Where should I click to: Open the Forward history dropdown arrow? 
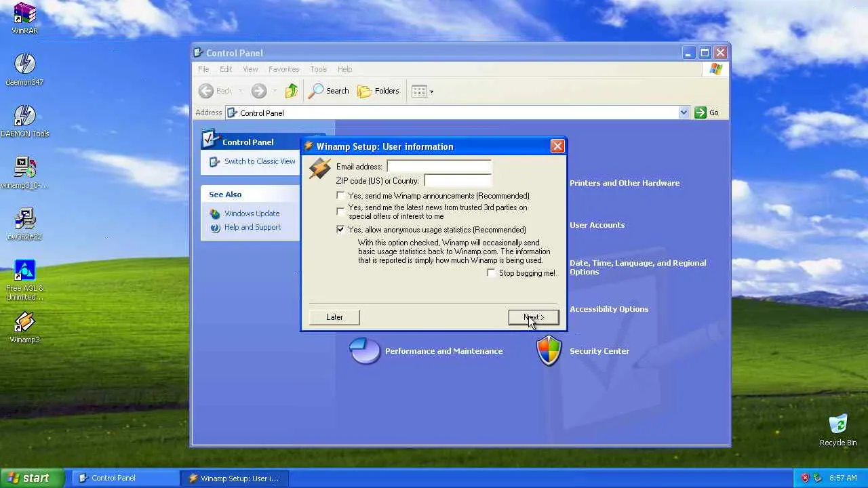(274, 91)
